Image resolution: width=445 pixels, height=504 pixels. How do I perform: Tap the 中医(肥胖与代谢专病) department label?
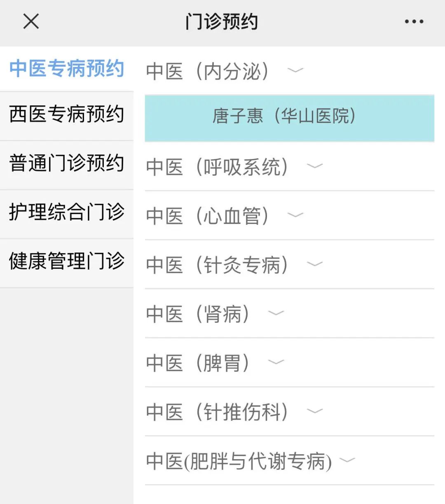pos(239,461)
